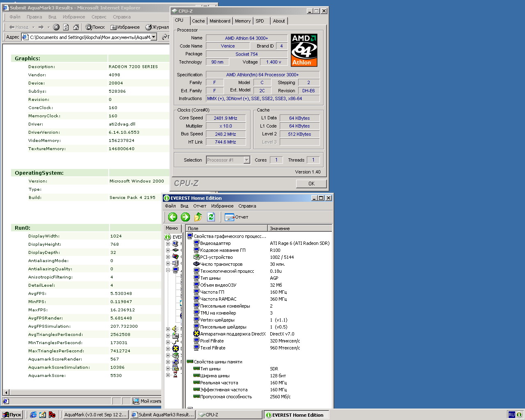Click Избранное favorites toolbar button in Internet Explorer
Screen dimensions: 525x420
tap(125, 27)
